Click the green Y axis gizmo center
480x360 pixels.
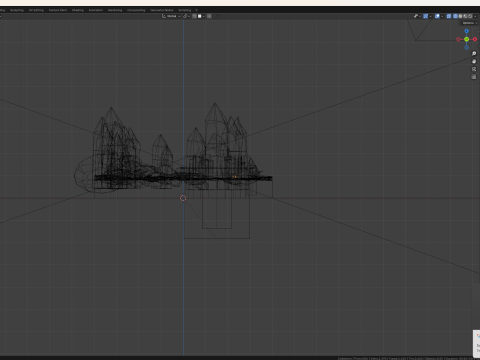(x=467, y=39)
